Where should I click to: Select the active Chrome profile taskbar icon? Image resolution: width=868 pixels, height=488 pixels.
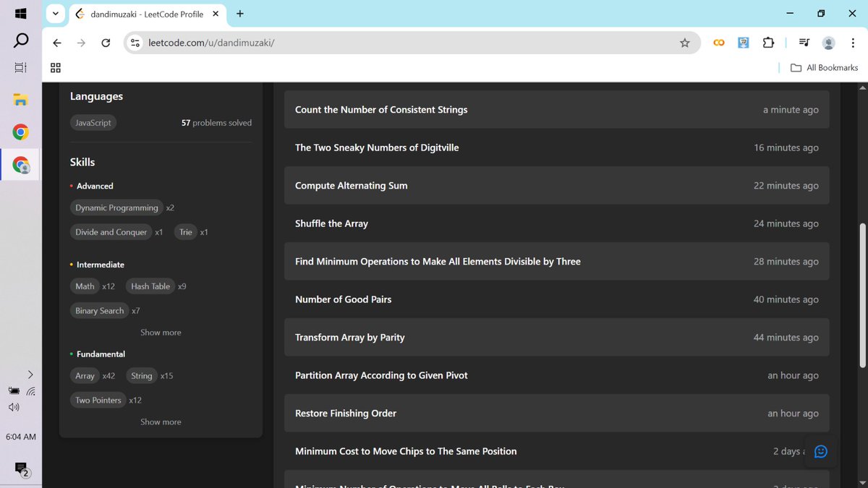coord(20,165)
